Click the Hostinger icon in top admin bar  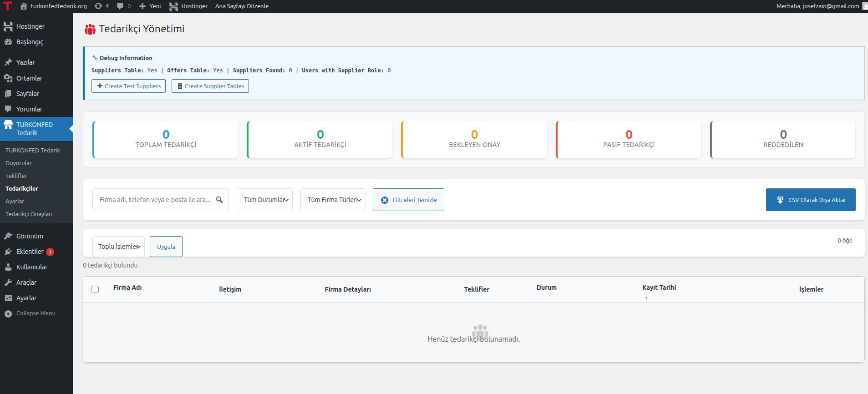tap(173, 6)
